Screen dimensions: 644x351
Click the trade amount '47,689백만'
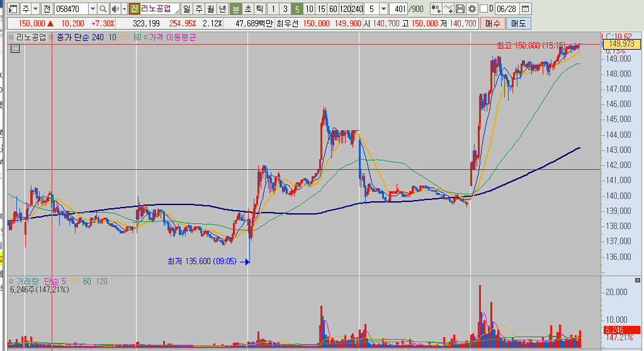click(254, 23)
